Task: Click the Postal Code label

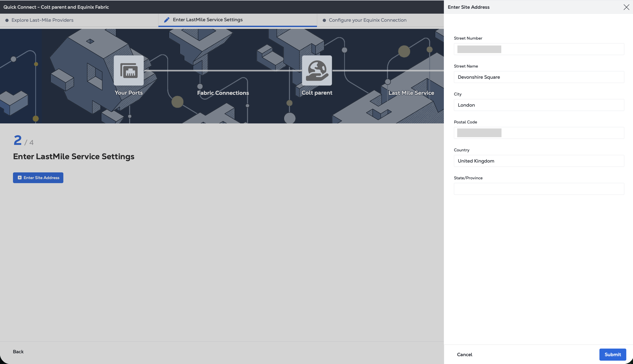Action: [x=465, y=122]
